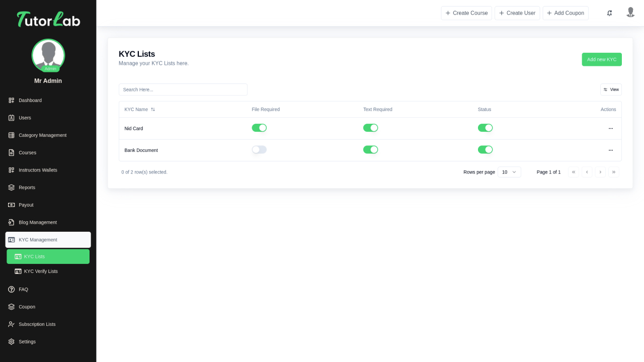This screenshot has width=644, height=362.
Task: Open actions menu for Bank Document row
Action: [x=610, y=150]
